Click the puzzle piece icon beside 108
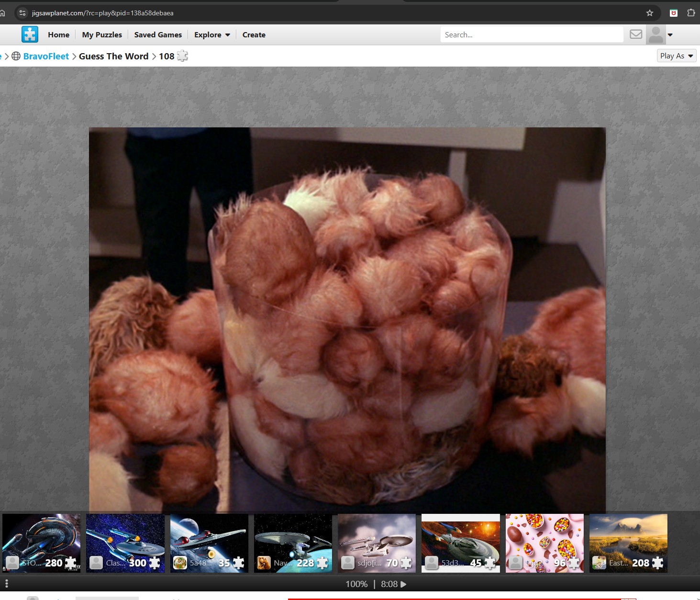The image size is (700, 600). click(182, 56)
